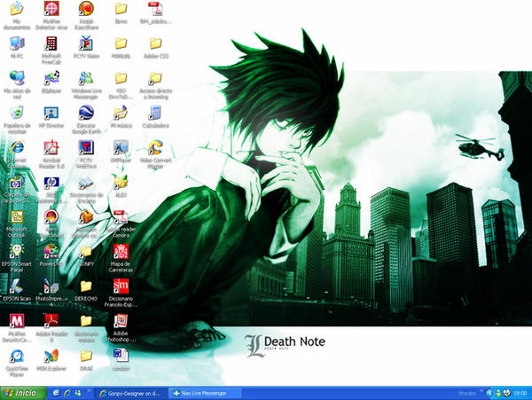Click the Messenger quick launch icon
Image resolution: width=532 pixels, height=400 pixels.
(x=78, y=393)
